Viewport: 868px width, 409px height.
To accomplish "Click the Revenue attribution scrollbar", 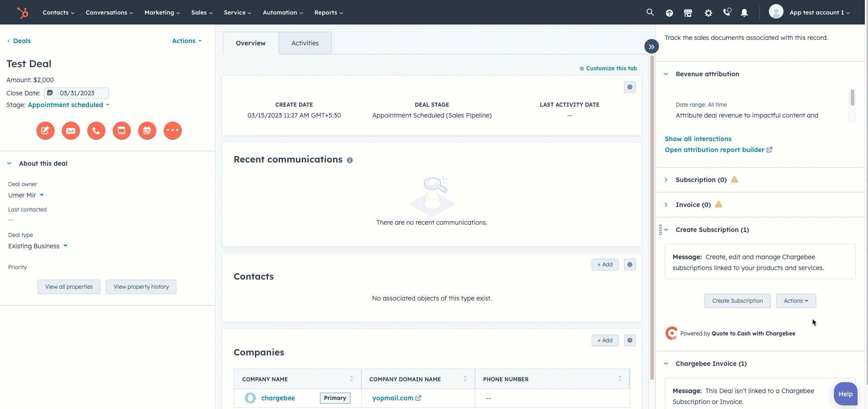I will [x=852, y=98].
